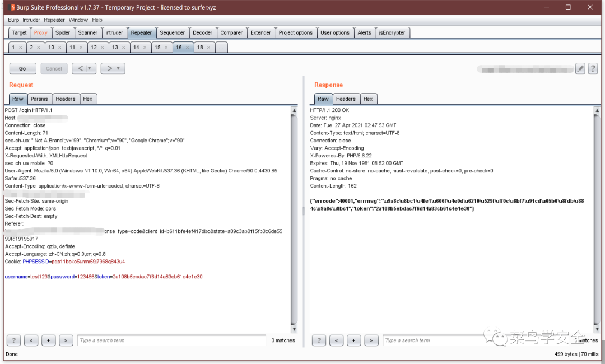Viewport: 605px width, 364px height.
Task: Open the Burp menu
Action: point(13,20)
